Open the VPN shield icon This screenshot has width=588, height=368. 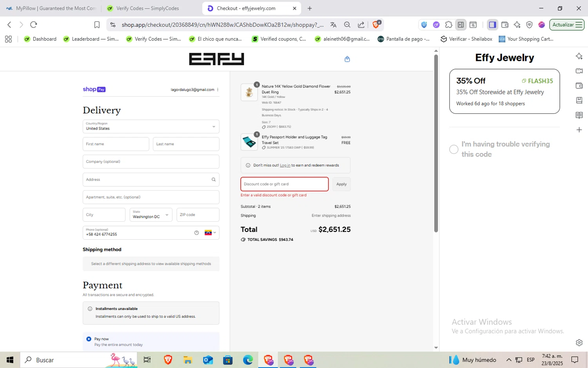[x=529, y=25]
